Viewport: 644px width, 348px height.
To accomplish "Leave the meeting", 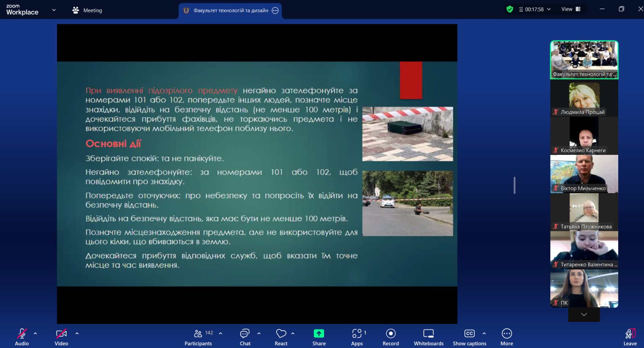I will pyautogui.click(x=630, y=337).
